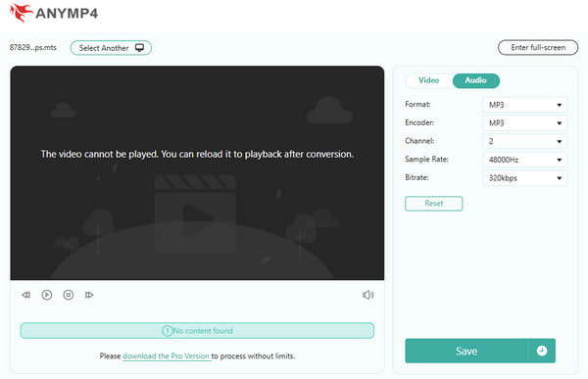The width and height of the screenshot is (588, 379).
Task: Open the download the Pro Version link
Action: 166,356
